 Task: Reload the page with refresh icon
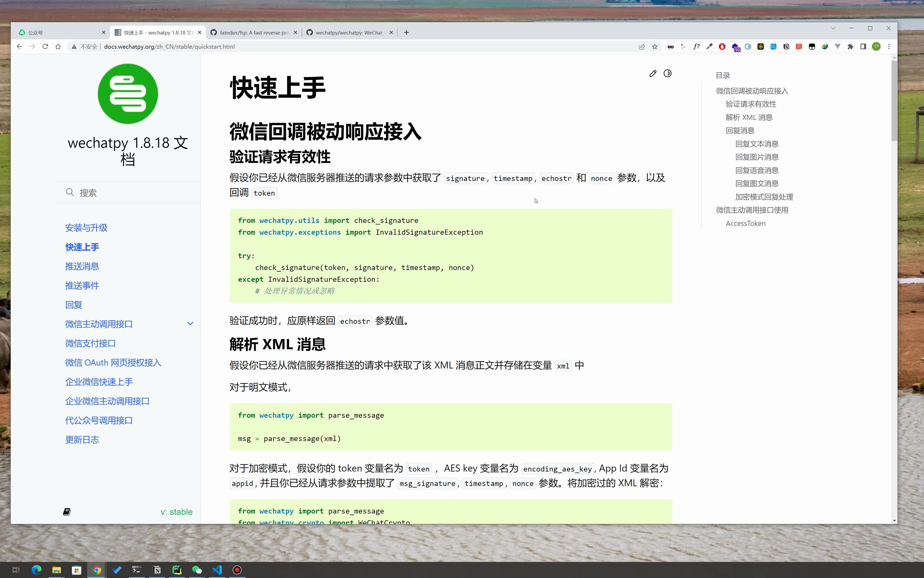tap(45, 47)
